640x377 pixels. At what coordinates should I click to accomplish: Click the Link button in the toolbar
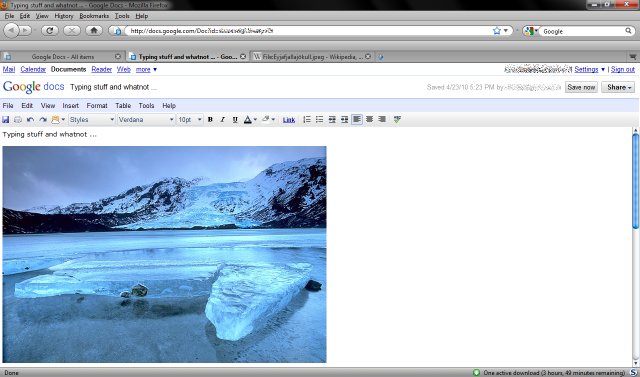[x=289, y=120]
